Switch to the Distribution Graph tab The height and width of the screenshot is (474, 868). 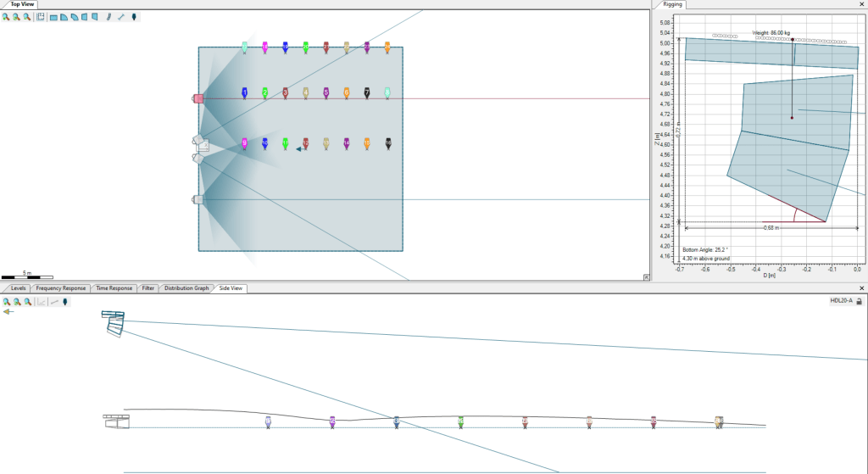[x=186, y=288]
